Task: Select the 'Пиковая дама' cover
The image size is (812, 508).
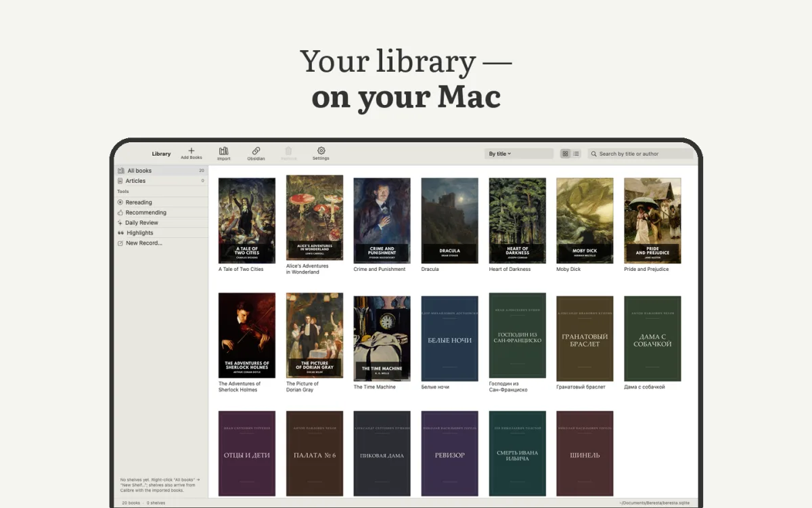Action: pyautogui.click(x=382, y=453)
